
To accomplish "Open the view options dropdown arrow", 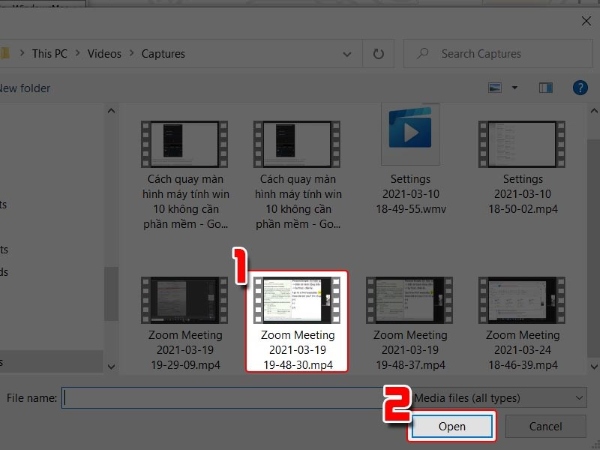I will (x=515, y=89).
